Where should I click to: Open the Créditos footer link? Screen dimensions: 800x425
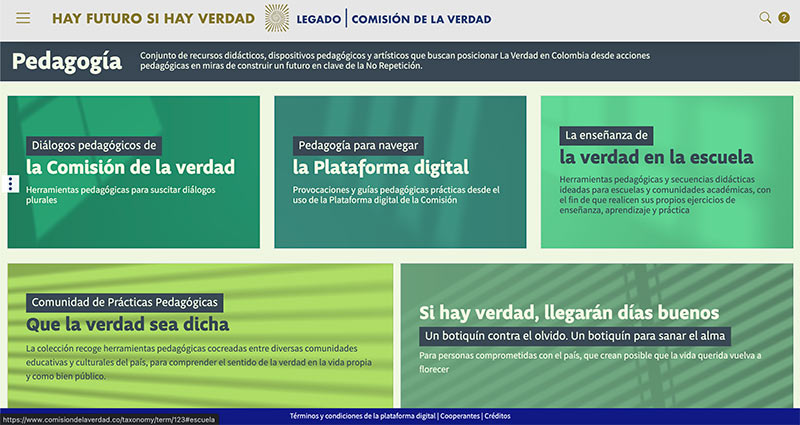497,416
